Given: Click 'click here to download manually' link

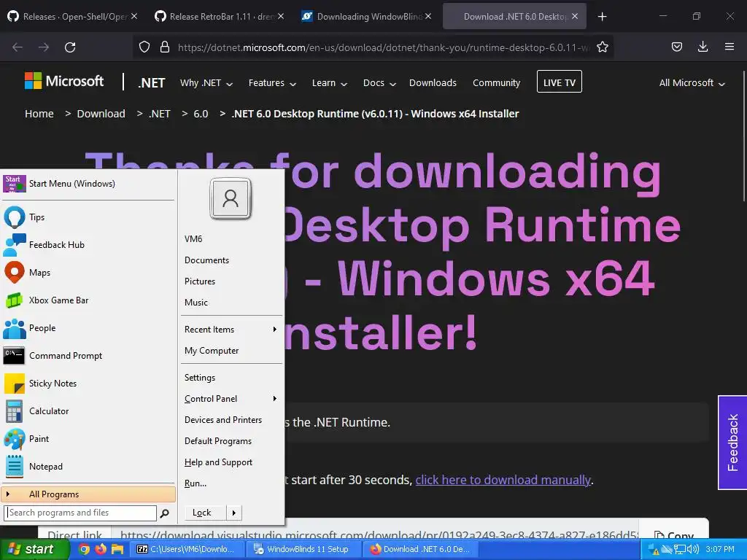Looking at the screenshot, I should coord(503,480).
